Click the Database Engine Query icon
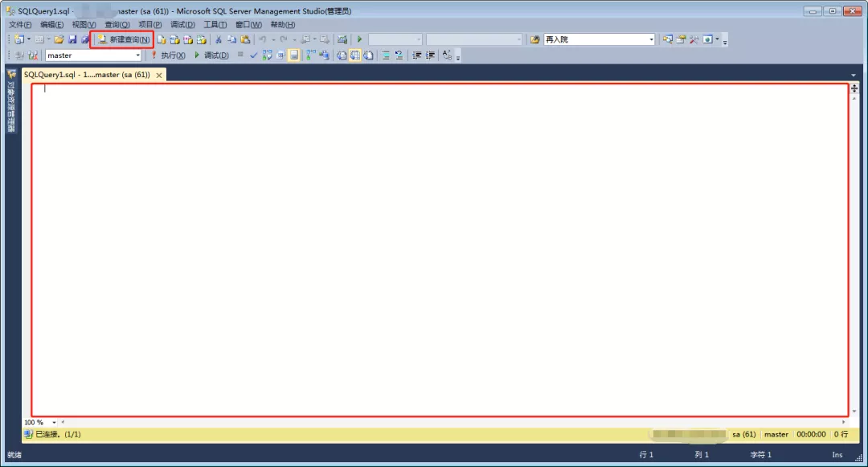868x467 pixels. pyautogui.click(x=161, y=39)
